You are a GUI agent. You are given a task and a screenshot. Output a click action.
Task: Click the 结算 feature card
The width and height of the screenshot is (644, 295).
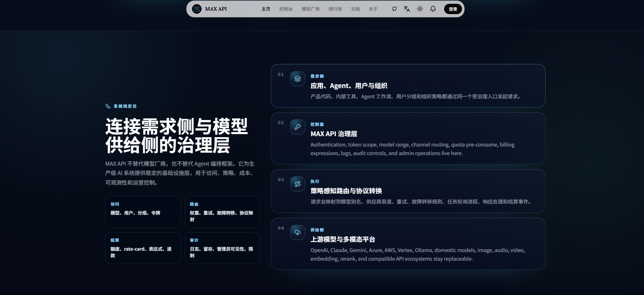tap(143, 248)
